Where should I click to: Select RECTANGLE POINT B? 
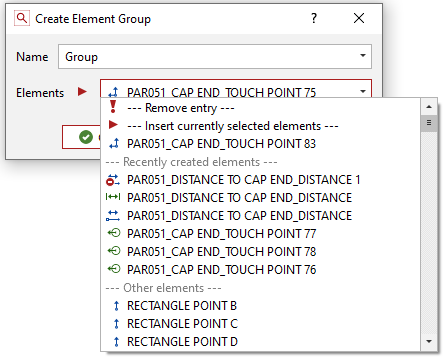[260, 306]
